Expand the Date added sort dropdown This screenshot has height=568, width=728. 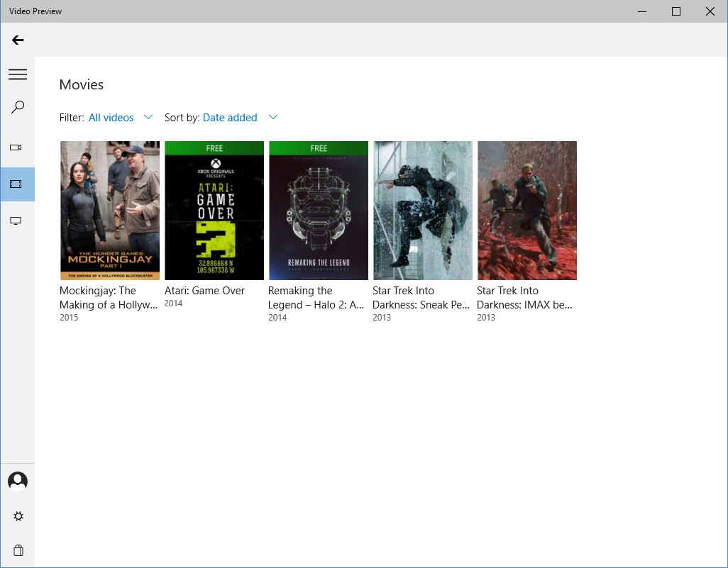click(x=230, y=118)
